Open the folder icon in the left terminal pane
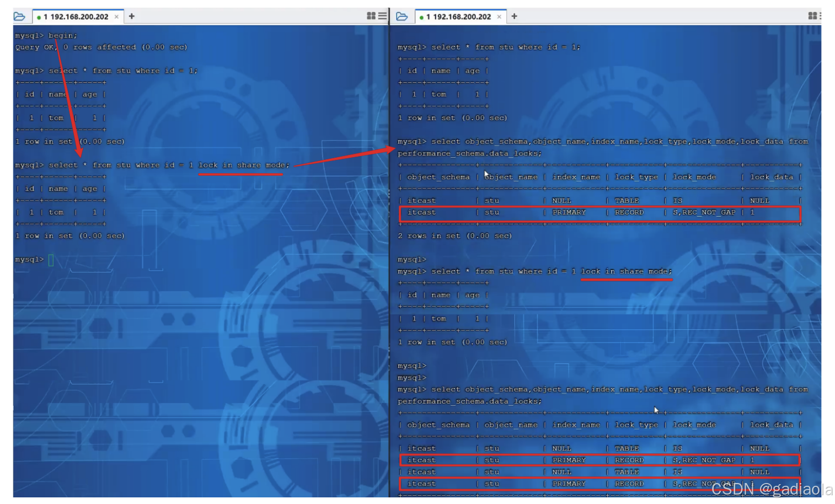Viewport: 835px width, 504px height. [19, 17]
